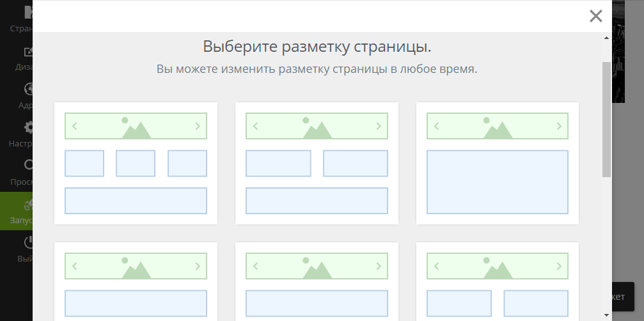This screenshot has height=321, width=644.
Task: Close the page layout dialog
Action: [595, 16]
